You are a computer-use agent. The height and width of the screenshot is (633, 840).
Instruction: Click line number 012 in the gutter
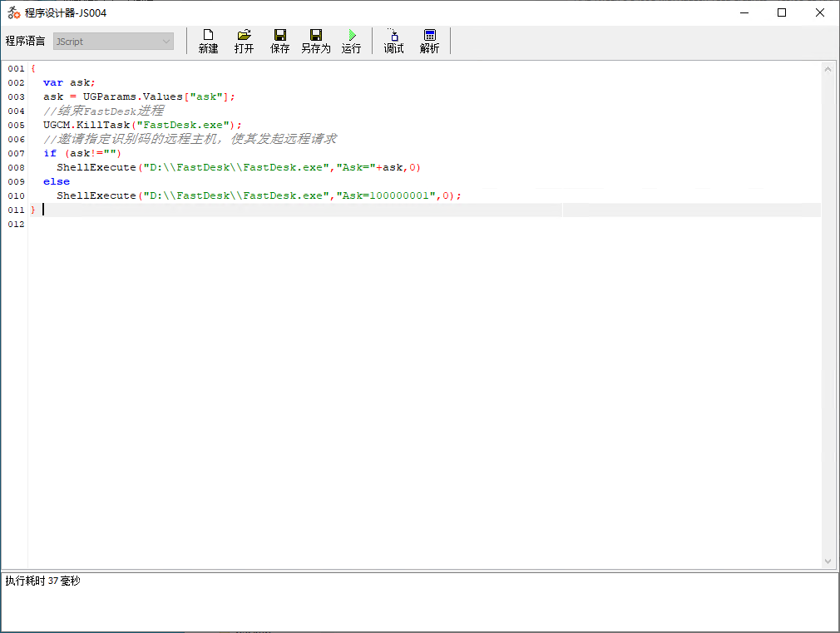coord(16,224)
